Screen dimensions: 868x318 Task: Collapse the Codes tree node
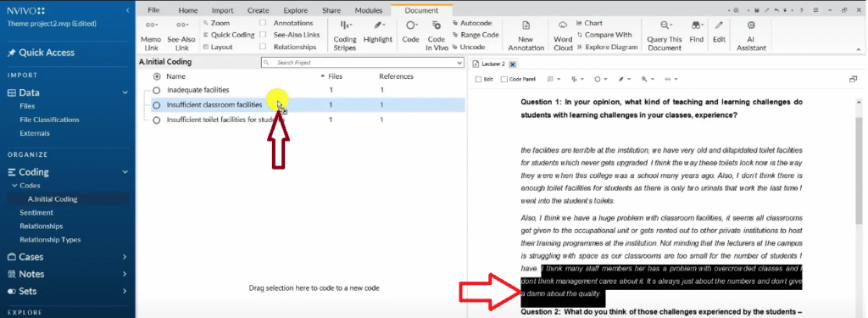14,186
